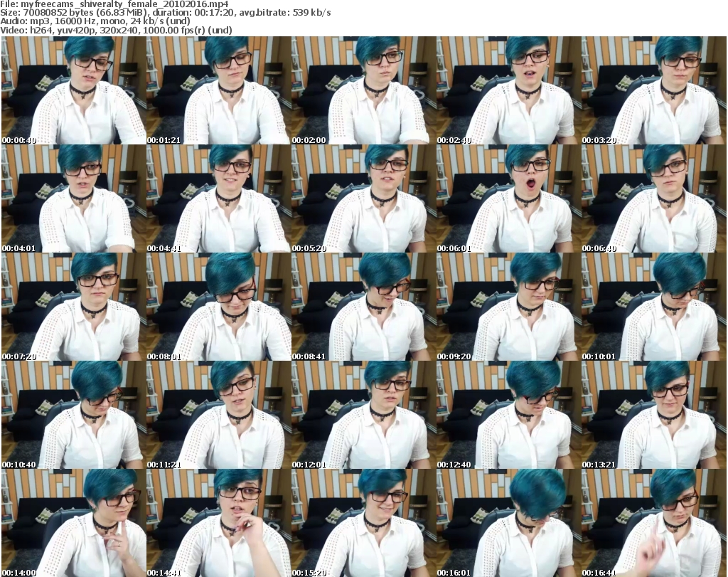This screenshot has width=728, height=577.
Task: Select thumbnail at timestamp 00:11:21
Action: [x=219, y=415]
